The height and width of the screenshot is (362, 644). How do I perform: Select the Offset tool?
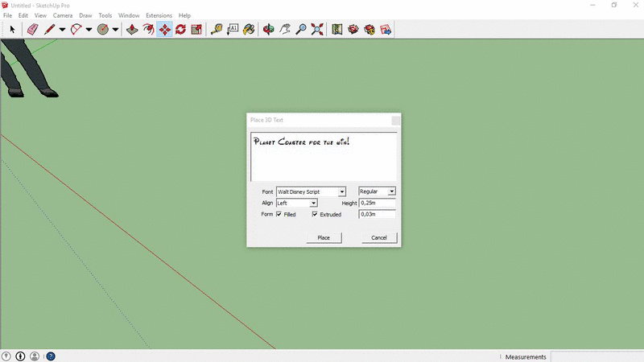pos(148,29)
